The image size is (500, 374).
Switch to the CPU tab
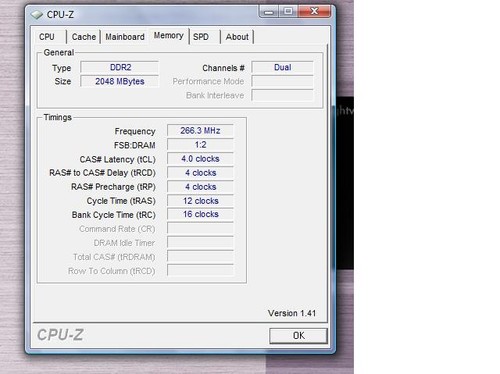click(47, 37)
